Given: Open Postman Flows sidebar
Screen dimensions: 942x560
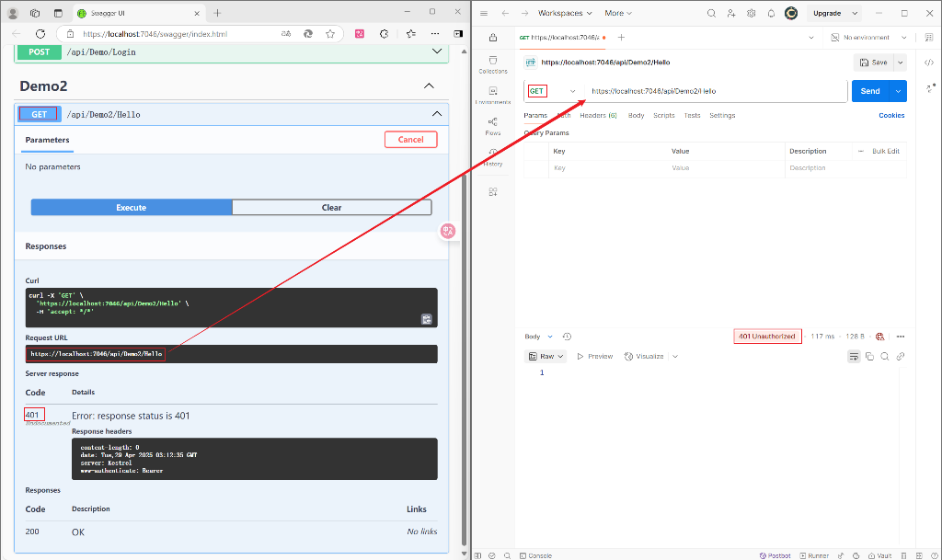Looking at the screenshot, I should (493, 127).
